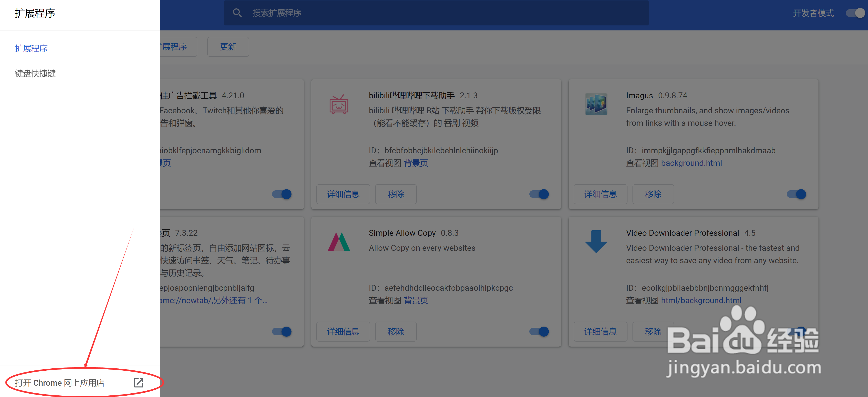Click 移除 for bilibili下载助手
Viewport: 868px width, 397px height.
tap(396, 194)
